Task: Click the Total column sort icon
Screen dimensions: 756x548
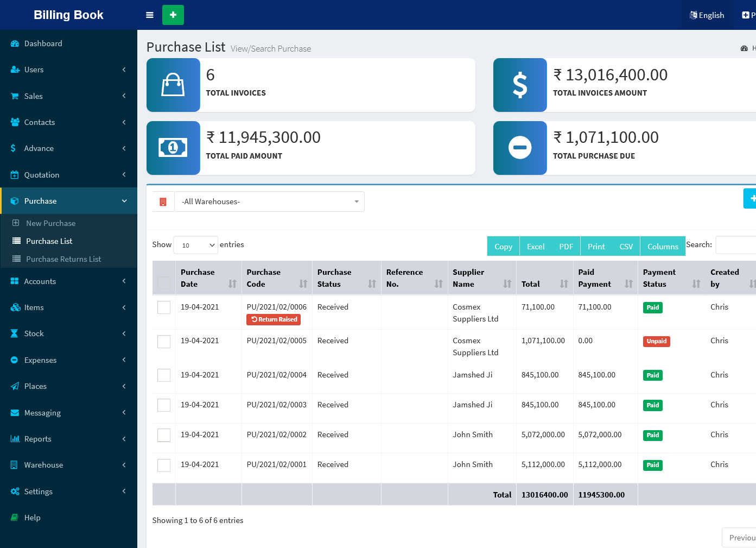Action: coord(564,284)
